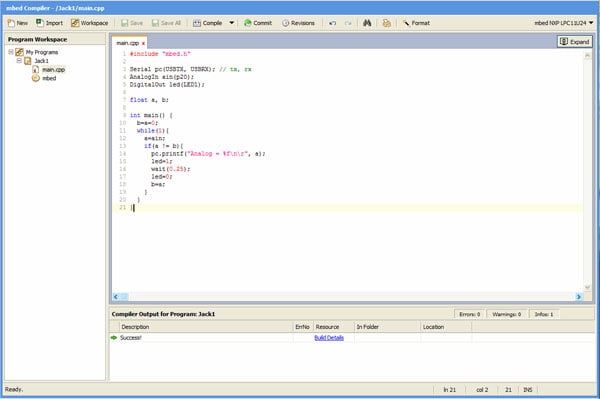Compile the Jack1 program

pos(207,23)
